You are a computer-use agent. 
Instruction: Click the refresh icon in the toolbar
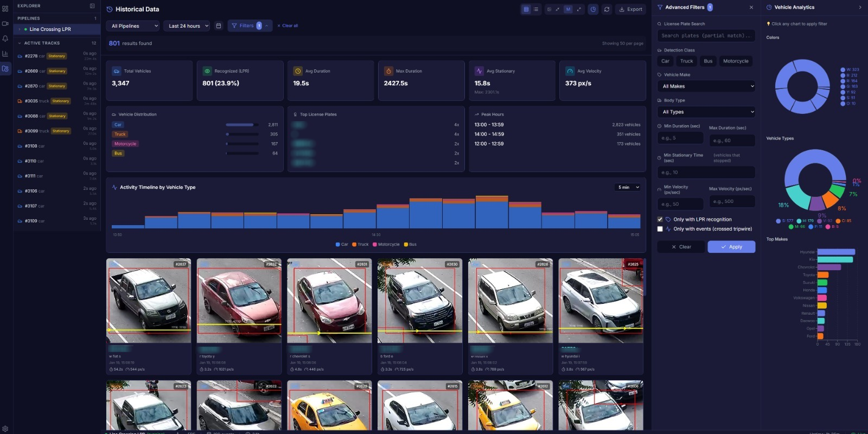click(x=607, y=9)
